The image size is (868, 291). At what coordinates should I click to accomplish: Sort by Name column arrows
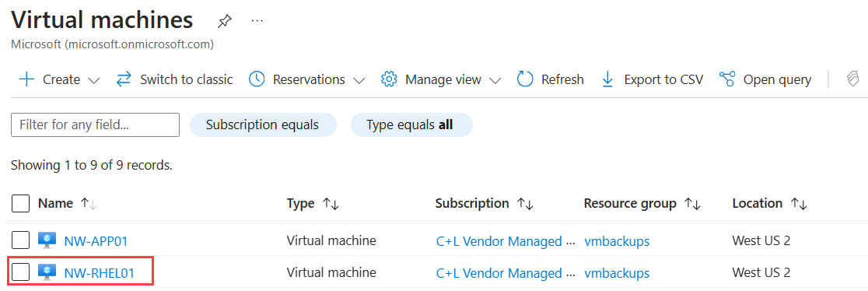89,204
